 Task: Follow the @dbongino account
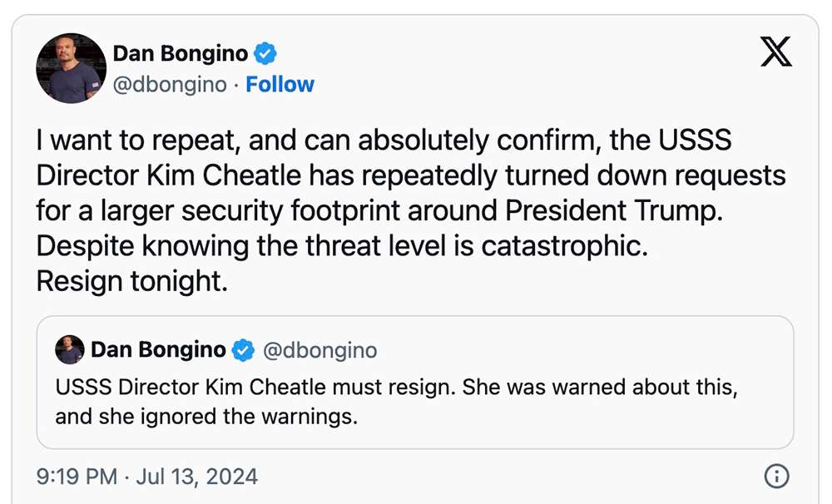(280, 85)
